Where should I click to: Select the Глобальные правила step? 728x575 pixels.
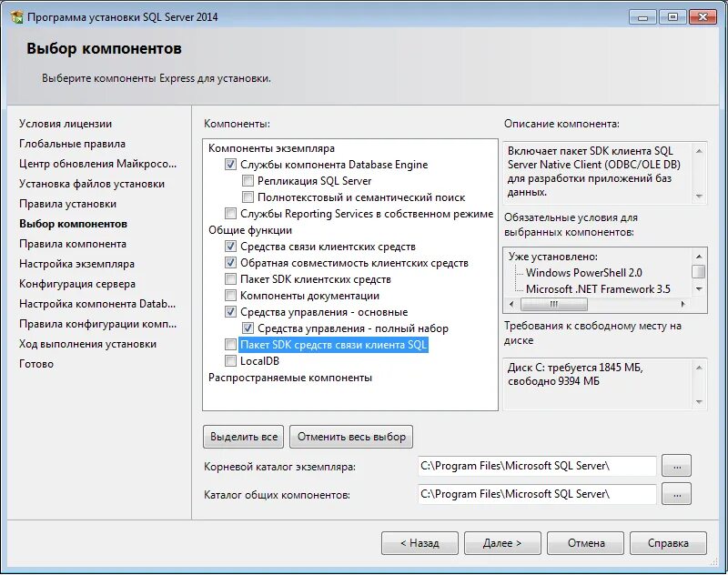[x=73, y=144]
